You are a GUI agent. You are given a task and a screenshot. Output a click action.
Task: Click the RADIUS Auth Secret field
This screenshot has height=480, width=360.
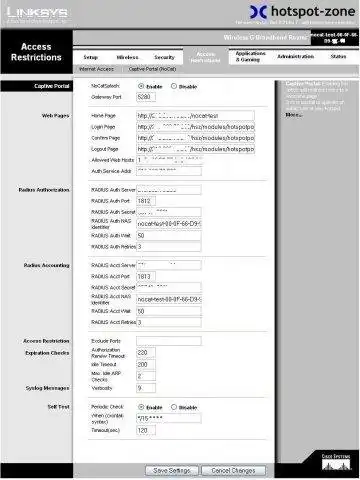pyautogui.click(x=169, y=212)
